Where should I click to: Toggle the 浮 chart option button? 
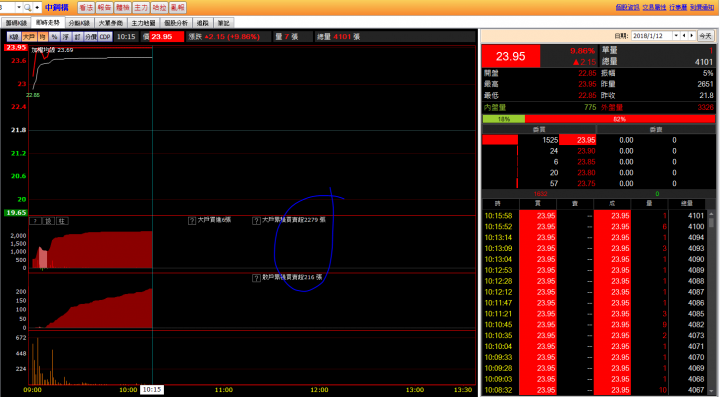tap(66, 37)
